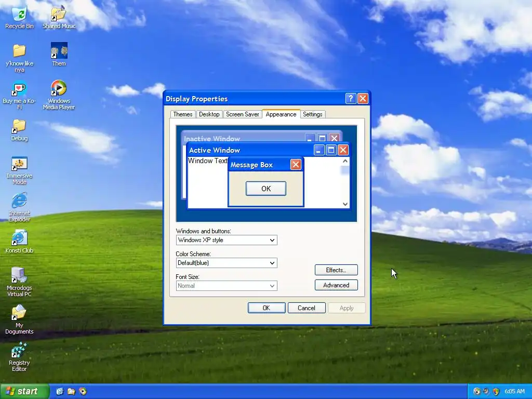
Task: Select the My Doguments folder icon
Action: tap(19, 320)
